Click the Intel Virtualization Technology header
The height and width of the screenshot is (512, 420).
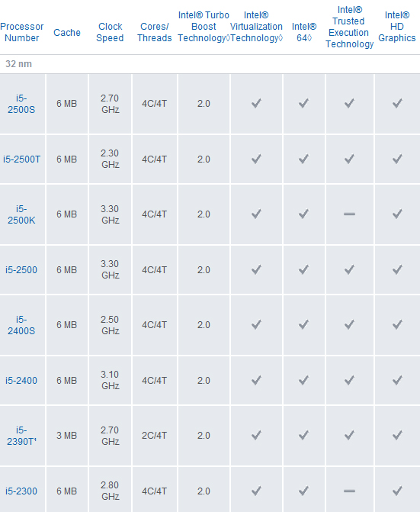coord(256,27)
